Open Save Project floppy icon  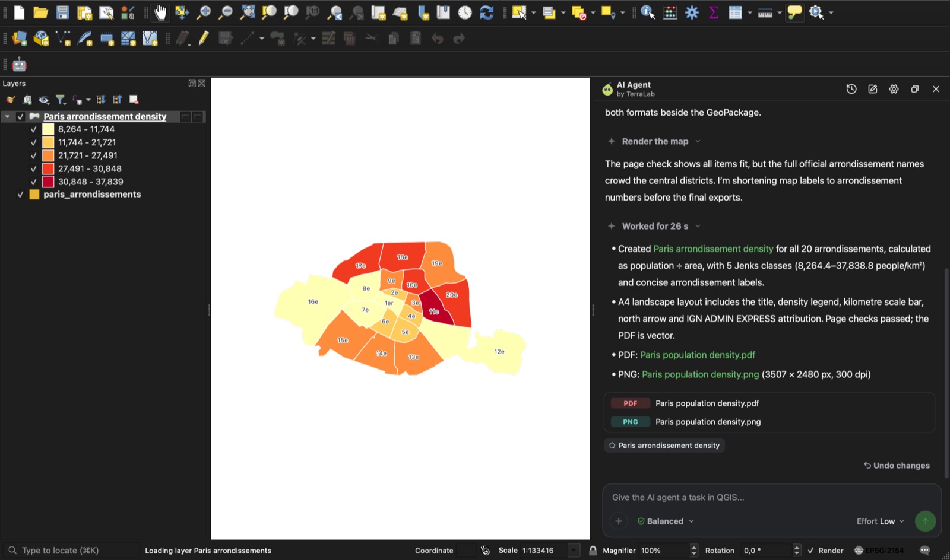tap(62, 12)
